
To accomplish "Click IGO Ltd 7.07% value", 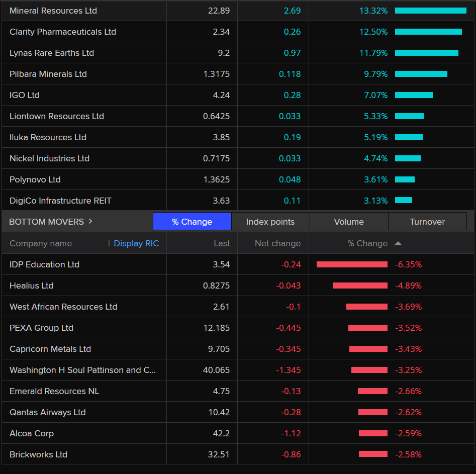I will point(376,95).
